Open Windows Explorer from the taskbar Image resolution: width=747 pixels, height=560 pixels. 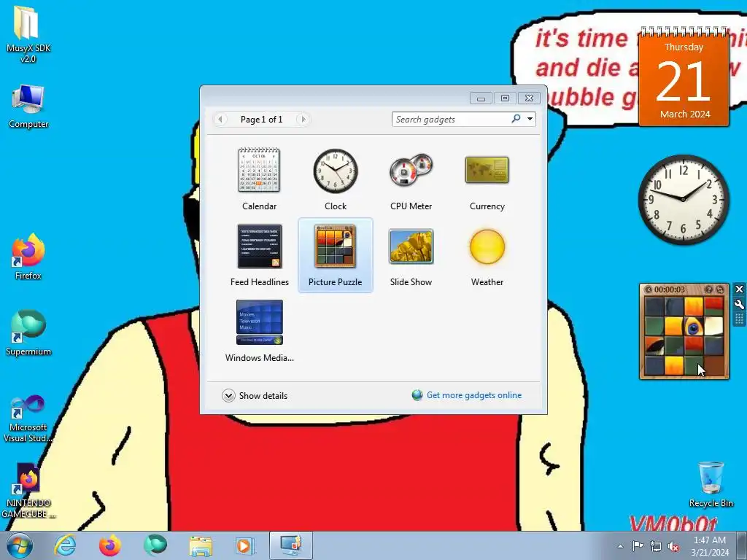coord(201,545)
